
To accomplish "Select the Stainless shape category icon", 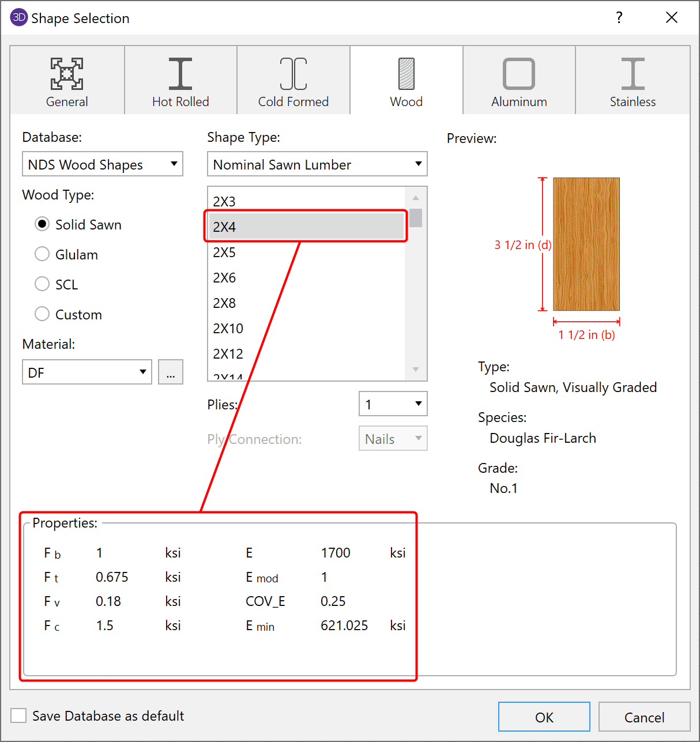I will [633, 74].
